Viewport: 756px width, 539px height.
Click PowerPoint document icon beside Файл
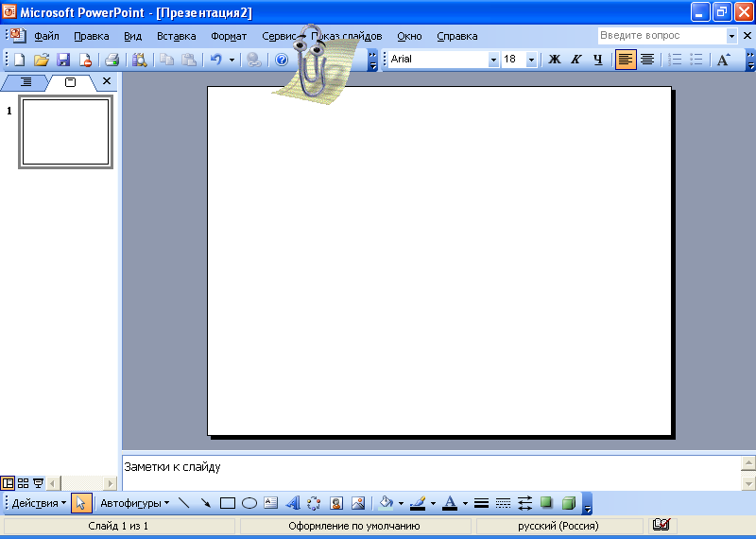[x=18, y=35]
